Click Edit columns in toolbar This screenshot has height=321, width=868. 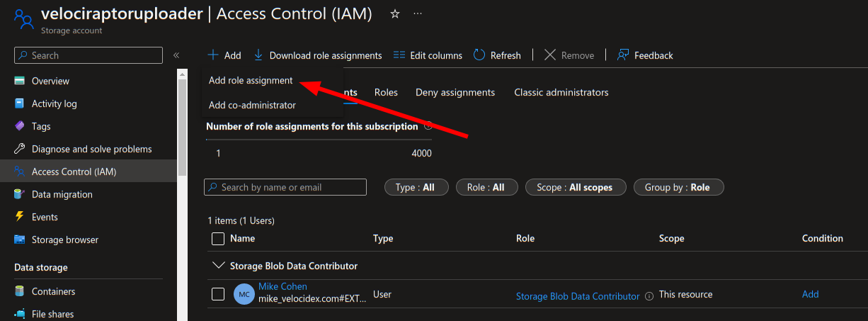tap(428, 55)
